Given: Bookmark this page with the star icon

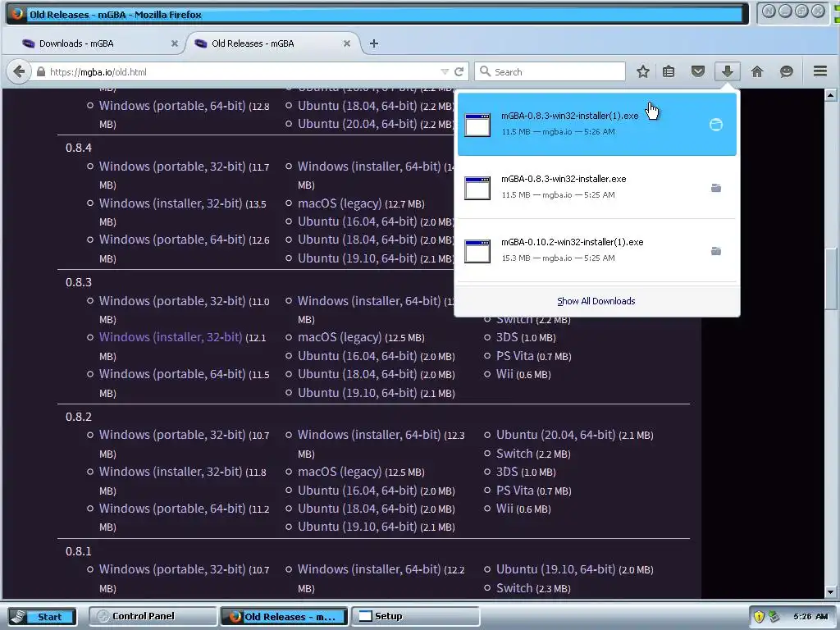Looking at the screenshot, I should click(643, 71).
